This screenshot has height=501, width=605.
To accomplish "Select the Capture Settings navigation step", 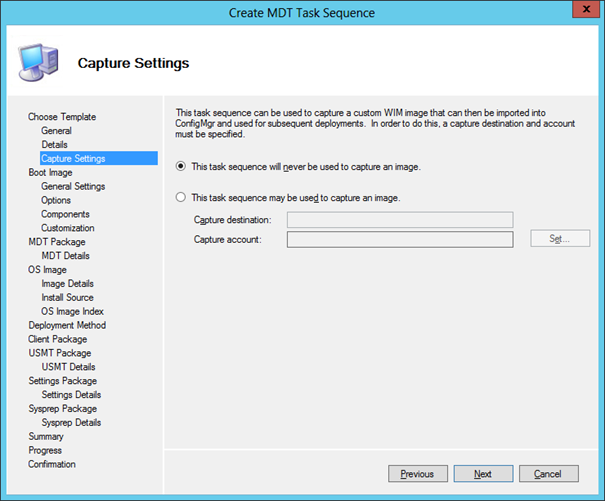I will pos(73,158).
